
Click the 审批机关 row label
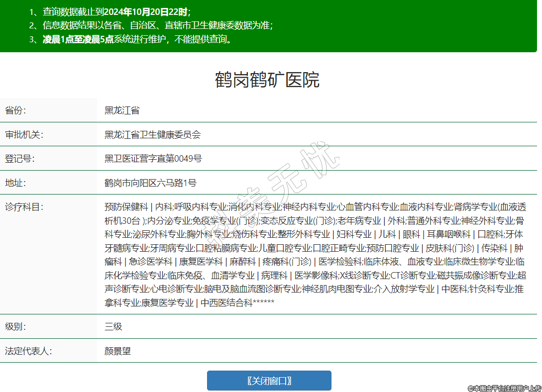[x=24, y=135]
